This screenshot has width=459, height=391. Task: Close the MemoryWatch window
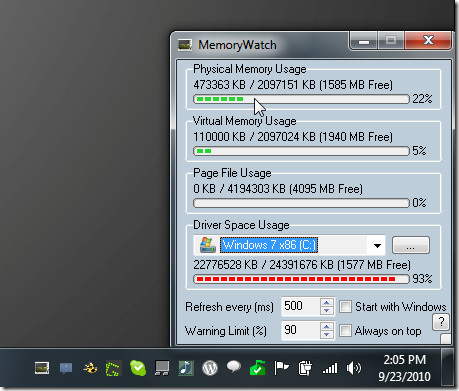[428, 41]
